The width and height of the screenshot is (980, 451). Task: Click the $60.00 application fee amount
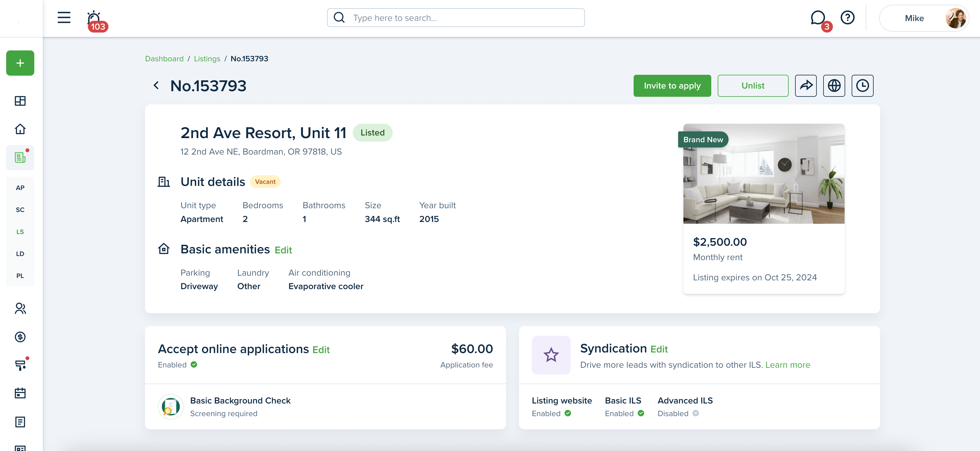tap(472, 349)
